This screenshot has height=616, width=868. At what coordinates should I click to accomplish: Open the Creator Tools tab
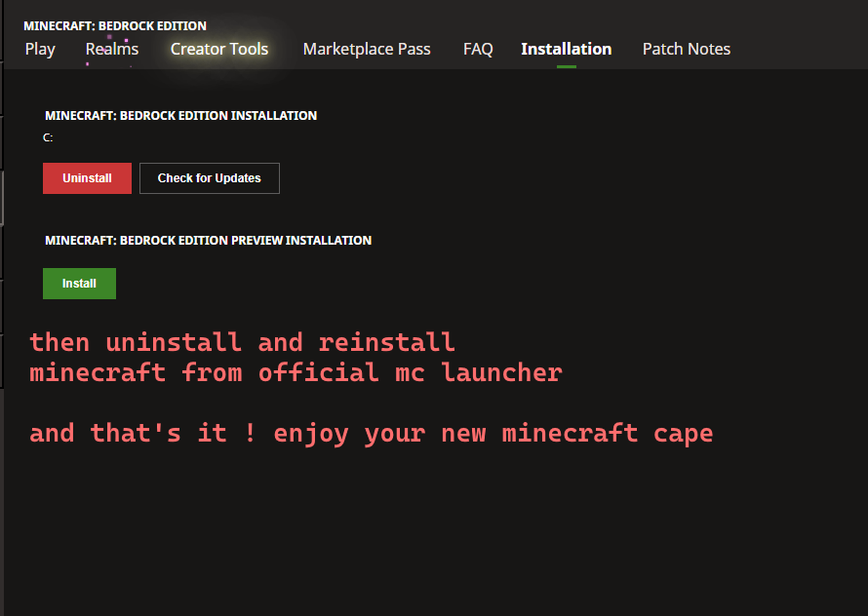coord(219,50)
